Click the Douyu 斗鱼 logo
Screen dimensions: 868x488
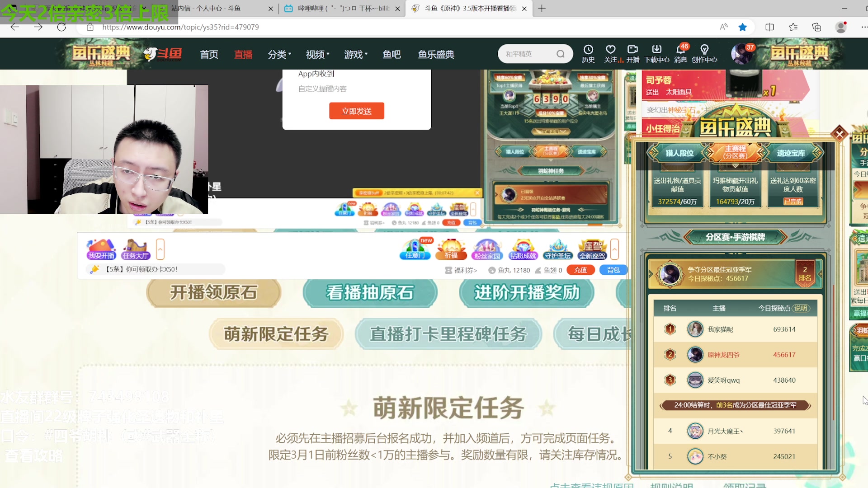point(163,54)
